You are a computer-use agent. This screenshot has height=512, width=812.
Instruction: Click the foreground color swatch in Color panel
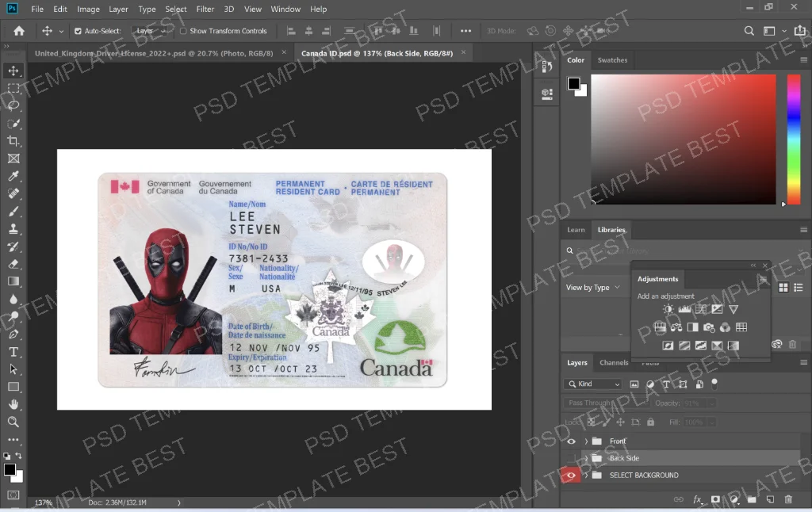[573, 83]
